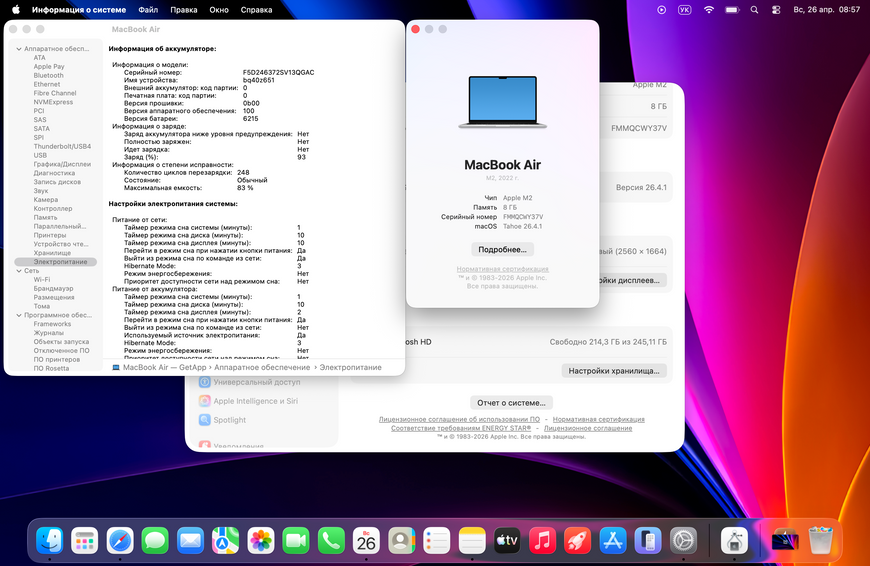Select Хранилище in the sidebar
Viewport: 870px width, 566px height.
[52, 253]
